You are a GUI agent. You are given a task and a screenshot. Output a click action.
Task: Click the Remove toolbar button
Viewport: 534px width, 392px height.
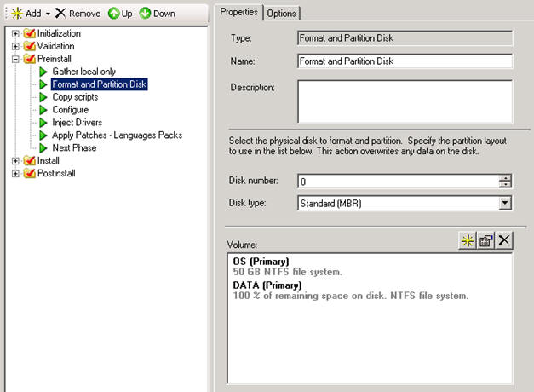pyautogui.click(x=78, y=14)
